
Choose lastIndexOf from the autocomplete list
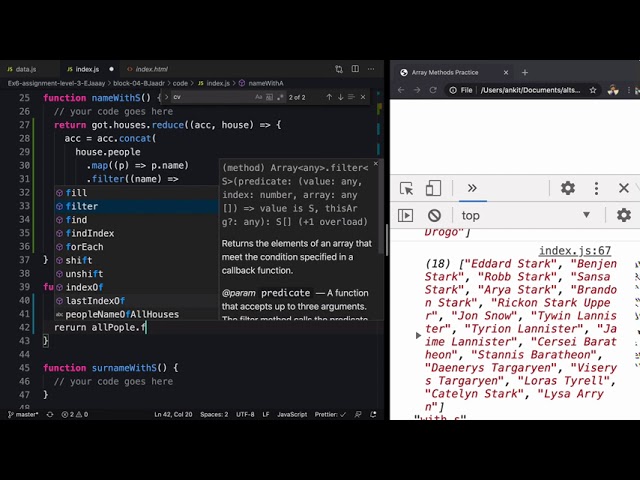coord(136,300)
